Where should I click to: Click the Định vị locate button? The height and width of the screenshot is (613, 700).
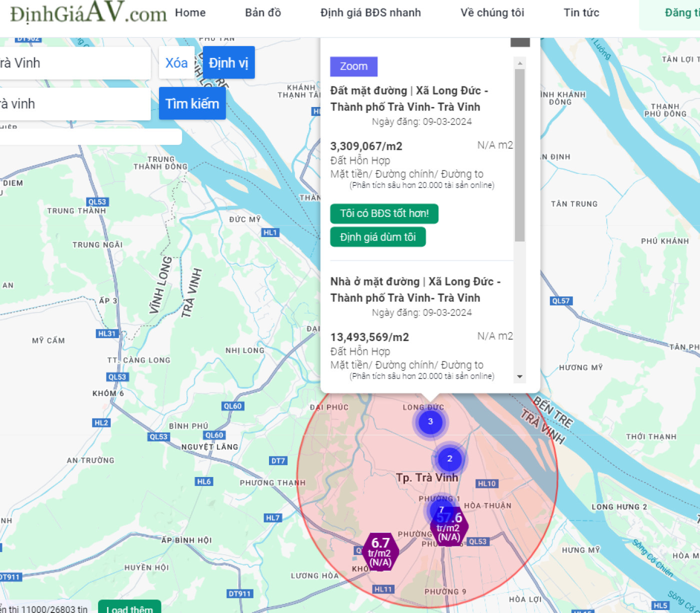[x=228, y=63]
